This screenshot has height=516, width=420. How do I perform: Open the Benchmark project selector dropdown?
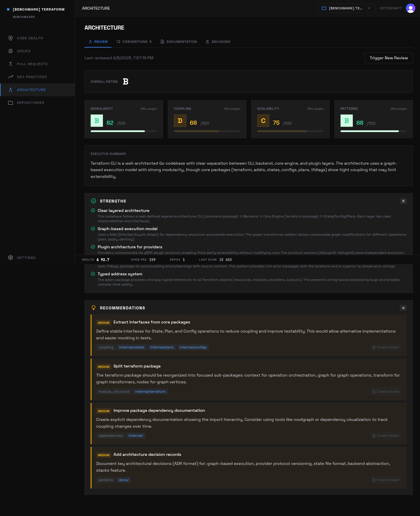(x=346, y=8)
